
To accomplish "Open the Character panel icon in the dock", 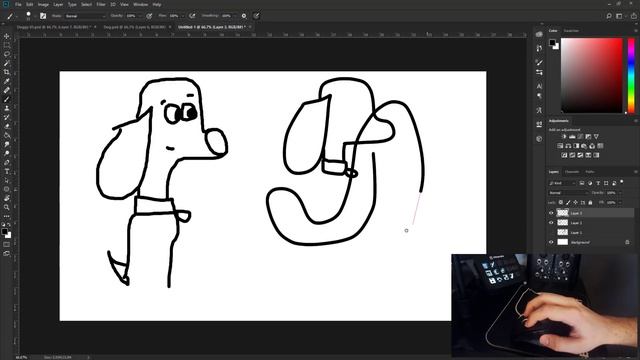I will click(x=539, y=86).
